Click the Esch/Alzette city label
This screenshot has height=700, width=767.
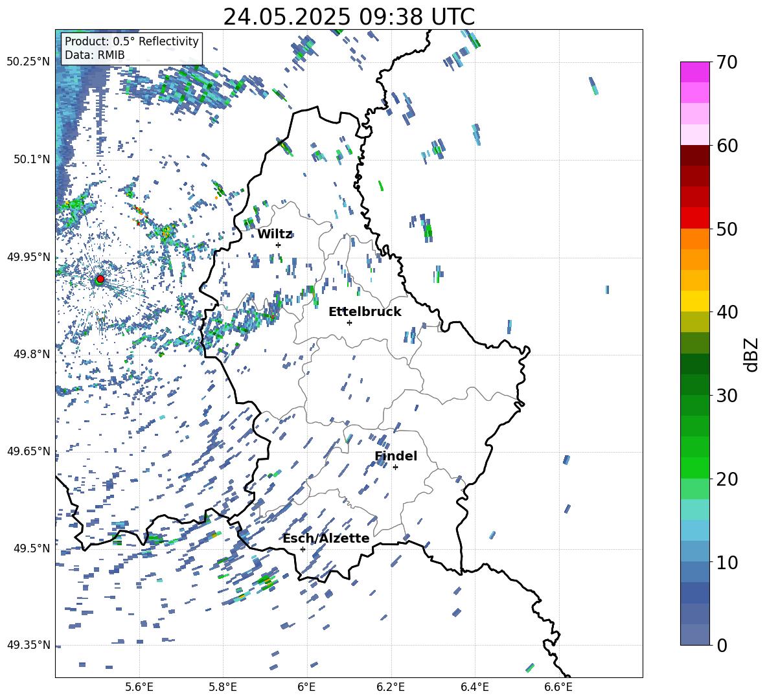click(326, 538)
